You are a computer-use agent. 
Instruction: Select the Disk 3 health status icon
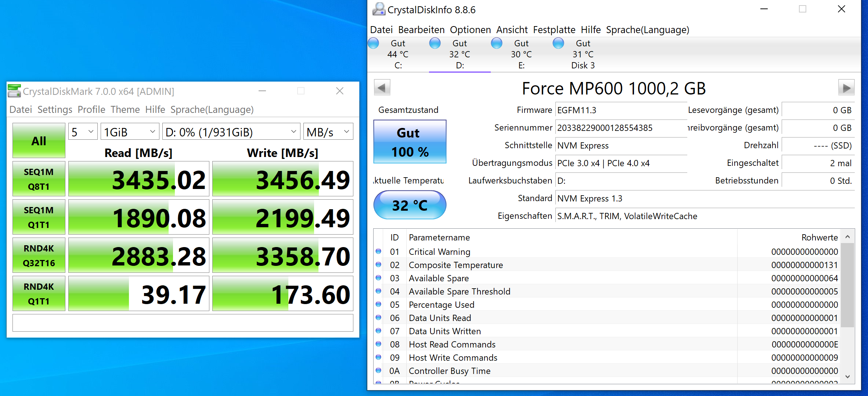pyautogui.click(x=558, y=43)
